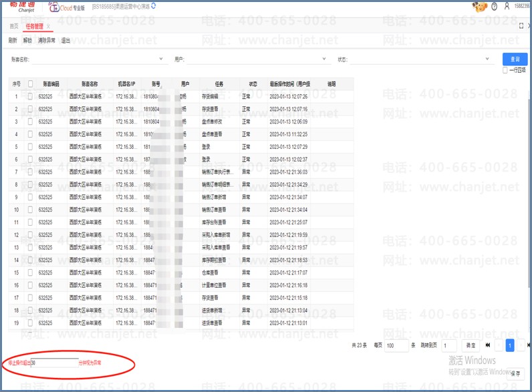Check the checkbox for row 10

(30, 210)
